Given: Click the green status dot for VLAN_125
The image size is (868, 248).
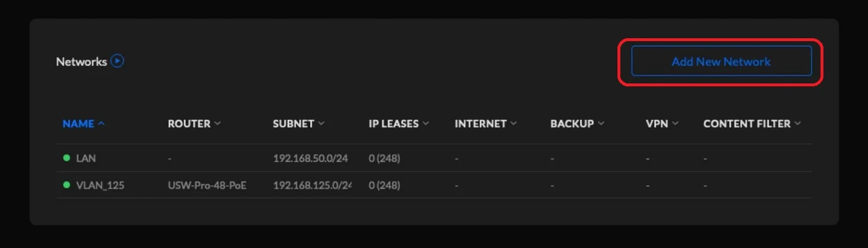Looking at the screenshot, I should 67,185.
